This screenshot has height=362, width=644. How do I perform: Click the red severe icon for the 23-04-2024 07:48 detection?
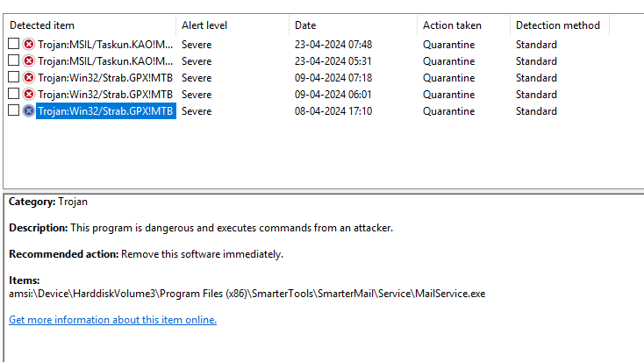click(29, 45)
